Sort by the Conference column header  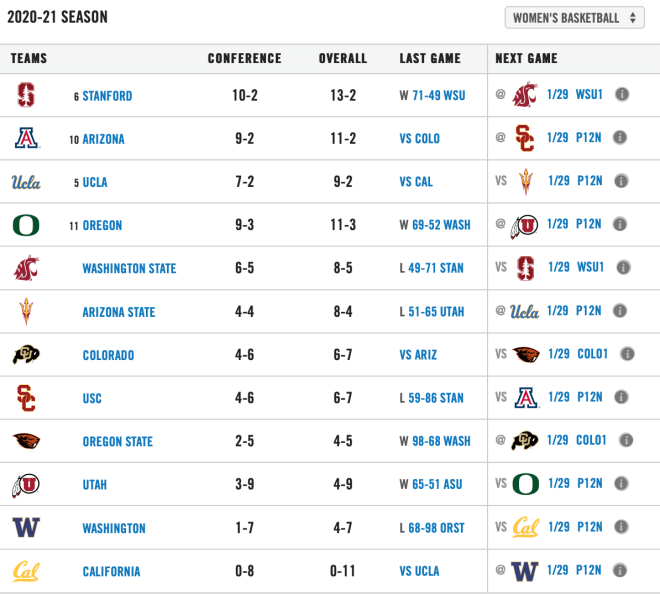tap(245, 58)
